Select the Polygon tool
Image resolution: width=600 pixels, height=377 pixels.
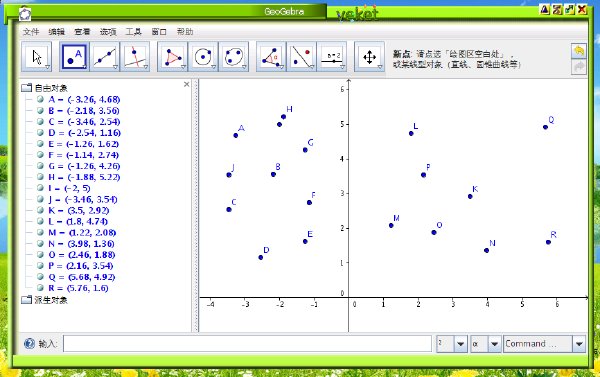click(172, 57)
